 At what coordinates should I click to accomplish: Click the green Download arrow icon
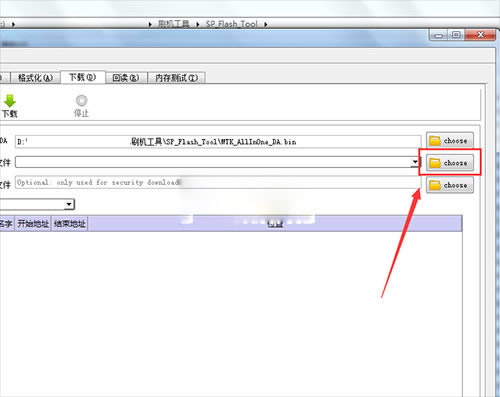(x=10, y=101)
